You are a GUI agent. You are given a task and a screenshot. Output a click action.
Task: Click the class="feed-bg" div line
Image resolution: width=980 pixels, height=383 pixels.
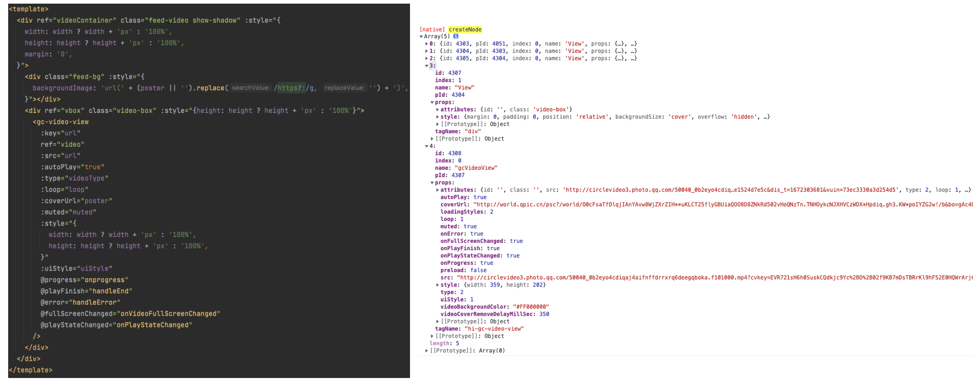(x=85, y=77)
